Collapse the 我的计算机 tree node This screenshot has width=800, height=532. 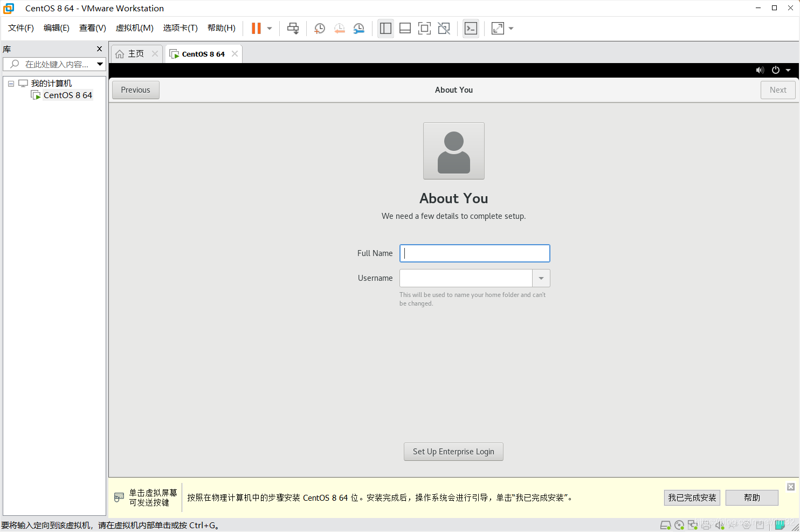click(x=11, y=84)
